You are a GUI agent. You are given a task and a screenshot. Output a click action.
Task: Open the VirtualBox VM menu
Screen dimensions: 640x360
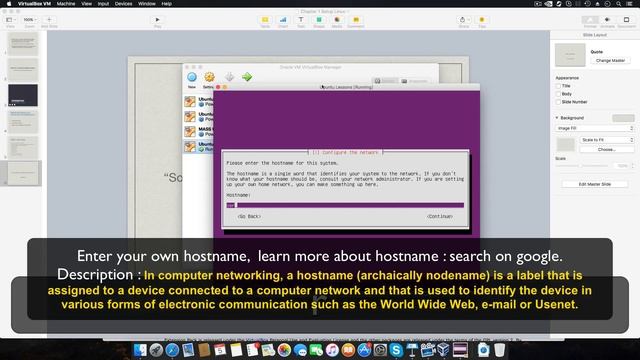pyautogui.click(x=34, y=4)
